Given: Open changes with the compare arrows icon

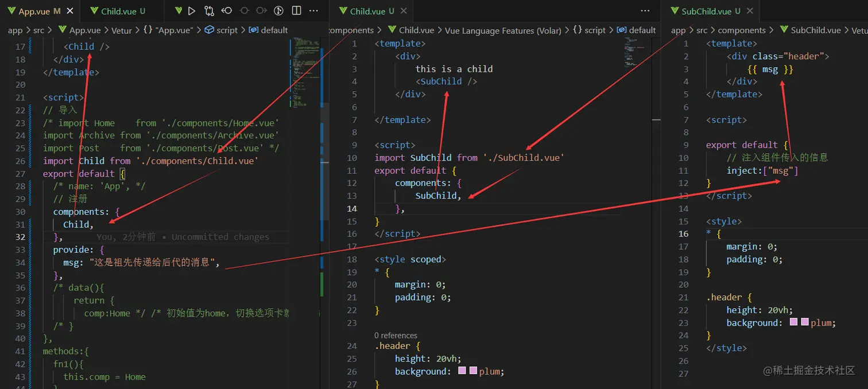Looking at the screenshot, I should [x=209, y=11].
